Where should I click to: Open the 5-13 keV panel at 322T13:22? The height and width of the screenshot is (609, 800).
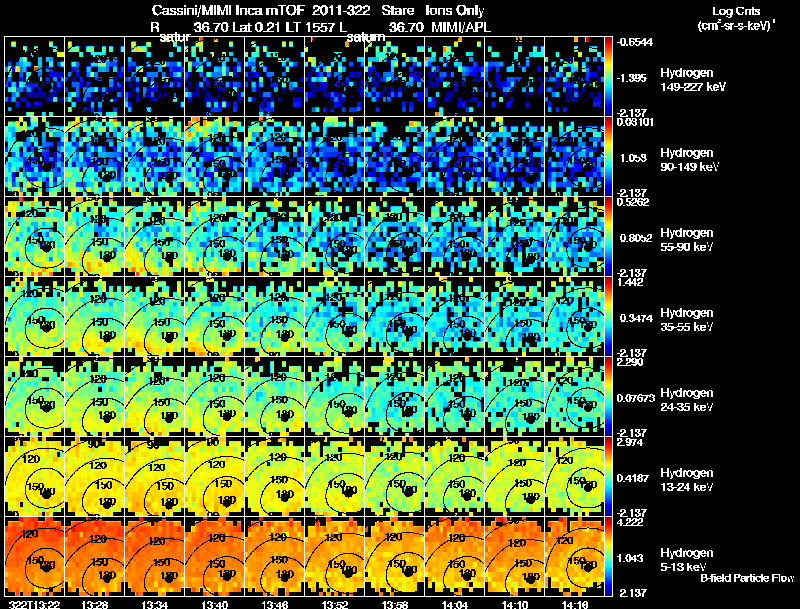[x=35, y=557]
